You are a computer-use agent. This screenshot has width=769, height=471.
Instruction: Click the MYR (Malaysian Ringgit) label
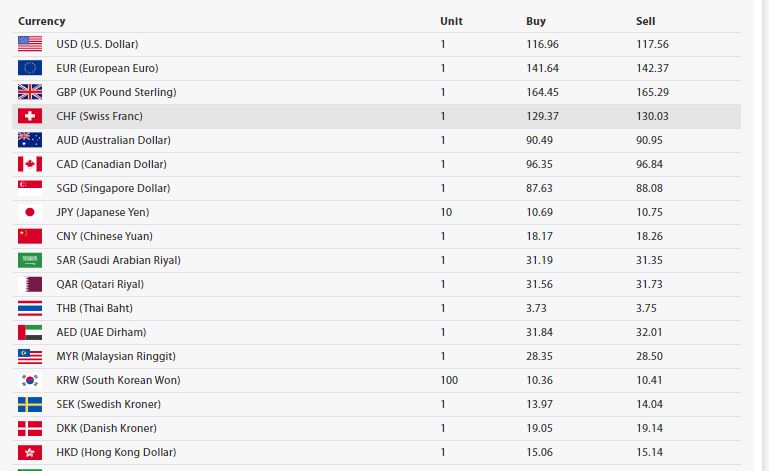point(116,356)
